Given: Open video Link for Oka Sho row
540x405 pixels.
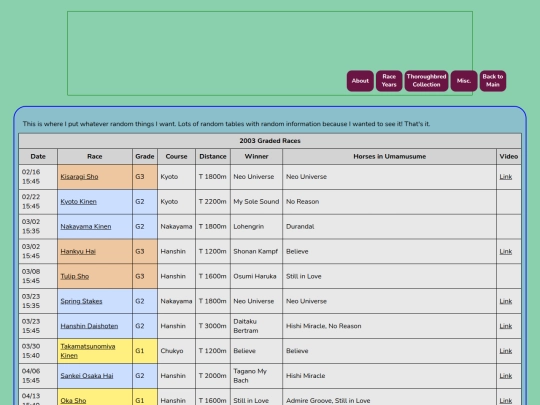Looking at the screenshot, I should [506, 401].
